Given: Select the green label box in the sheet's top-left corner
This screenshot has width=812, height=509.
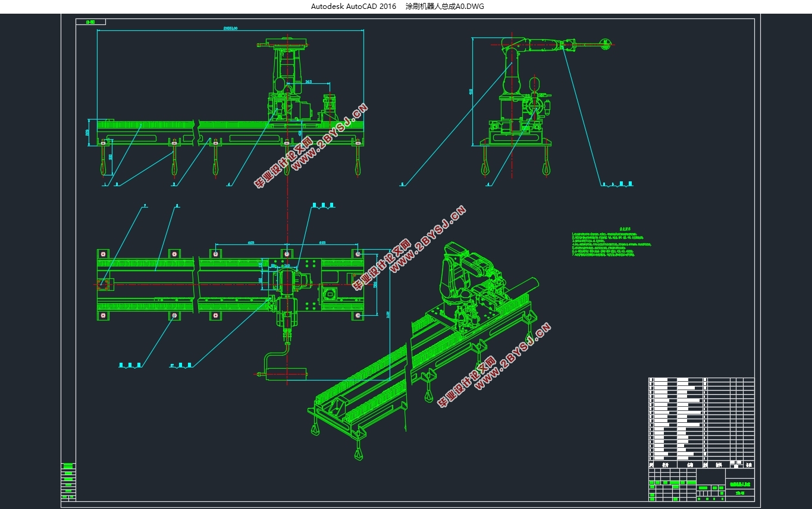Looking at the screenshot, I should click(x=91, y=22).
